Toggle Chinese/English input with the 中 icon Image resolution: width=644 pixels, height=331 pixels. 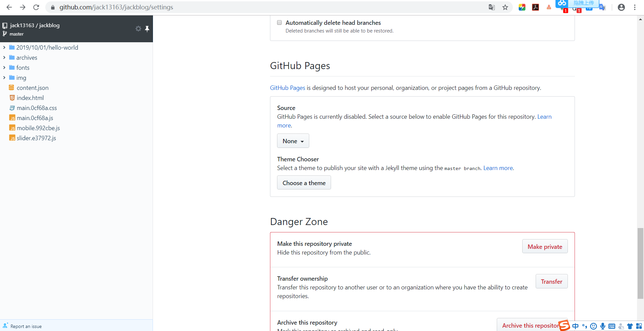coord(576,326)
